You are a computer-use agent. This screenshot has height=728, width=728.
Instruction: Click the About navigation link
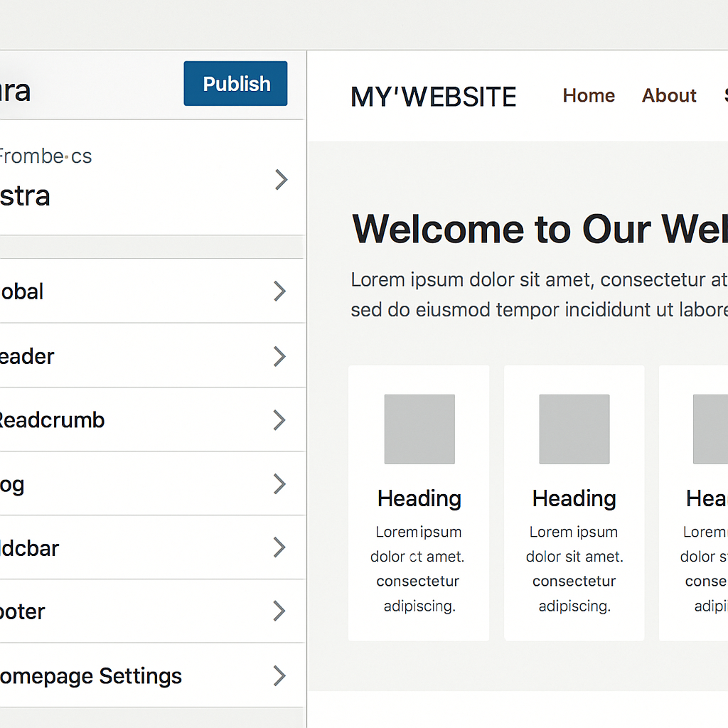click(669, 96)
